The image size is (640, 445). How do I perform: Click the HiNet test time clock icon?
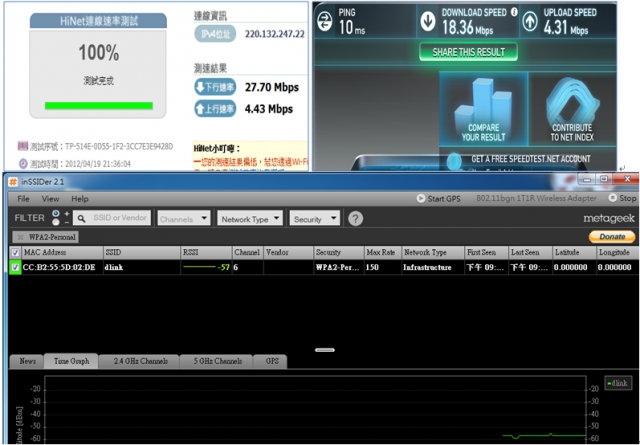[x=23, y=164]
